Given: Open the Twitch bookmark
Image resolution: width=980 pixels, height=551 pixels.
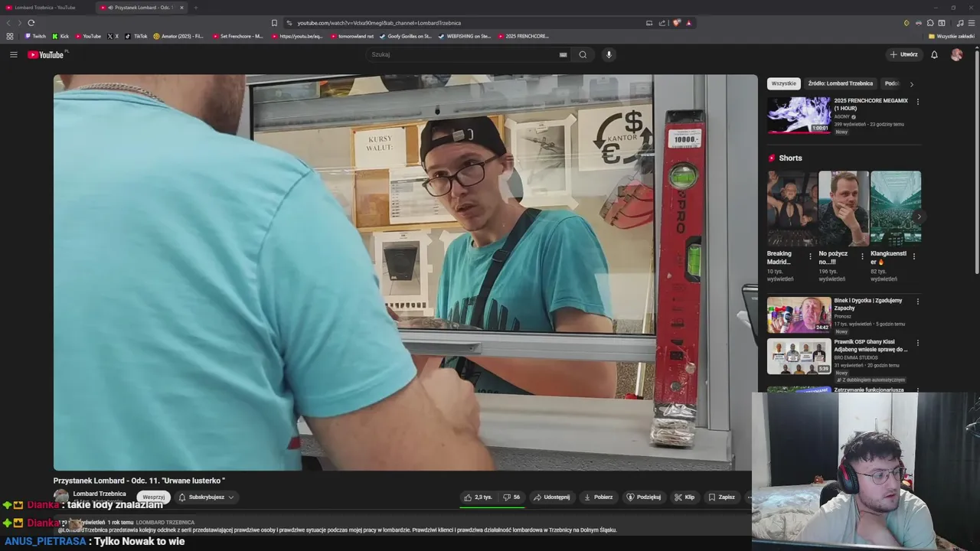Looking at the screenshot, I should click(x=35, y=36).
